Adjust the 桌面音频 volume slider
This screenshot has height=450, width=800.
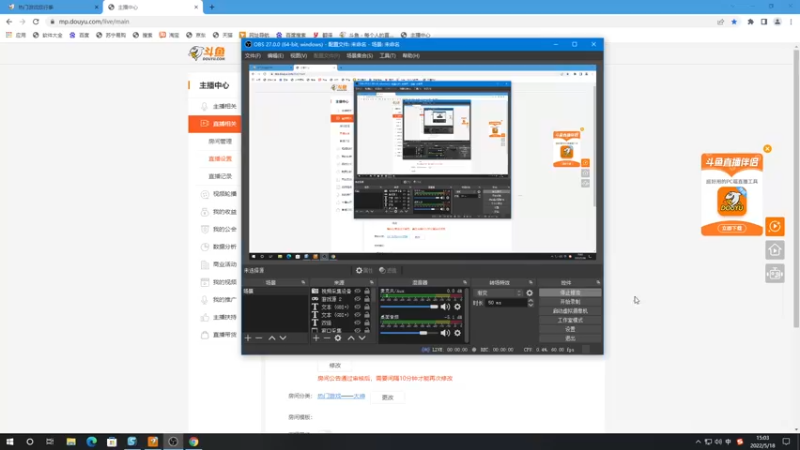pyautogui.click(x=409, y=333)
